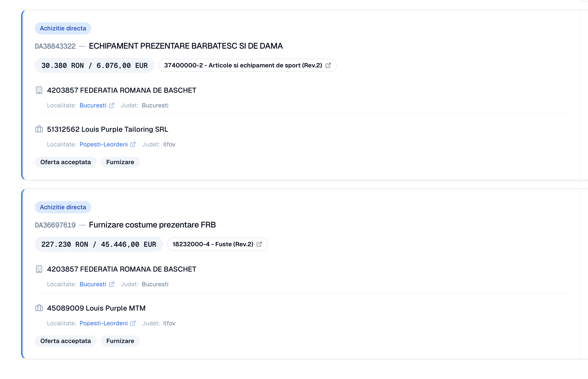This screenshot has height=379, width=588.
Task: Click briefcase icon next to Louis Purple Tailoring SRL
Action: (x=39, y=129)
